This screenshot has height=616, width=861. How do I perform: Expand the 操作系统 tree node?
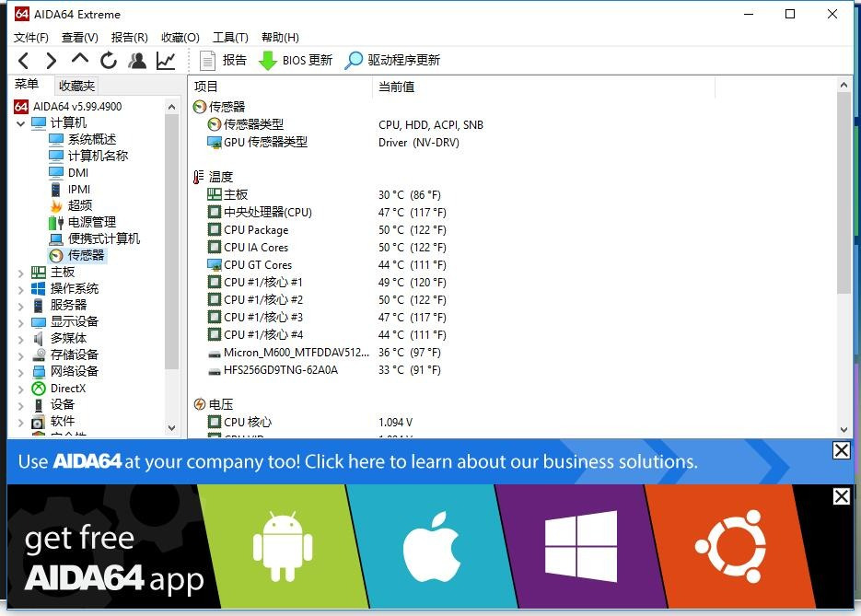coord(21,289)
